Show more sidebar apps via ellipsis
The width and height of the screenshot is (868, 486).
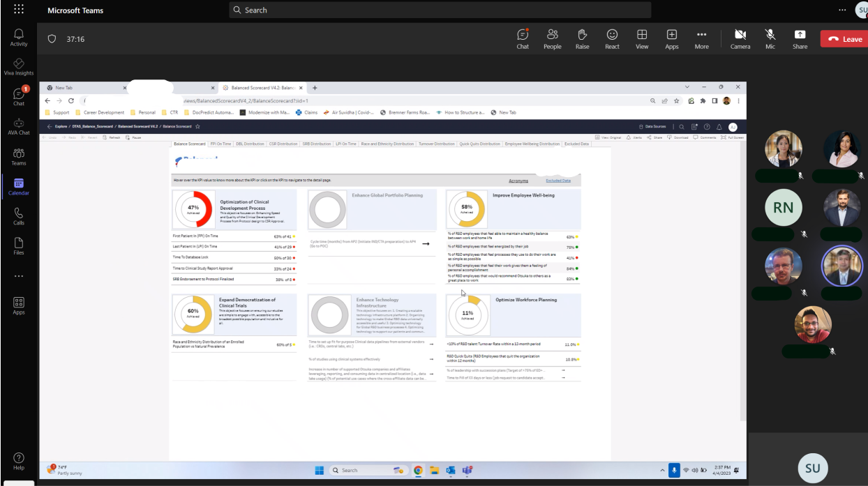[x=19, y=276]
